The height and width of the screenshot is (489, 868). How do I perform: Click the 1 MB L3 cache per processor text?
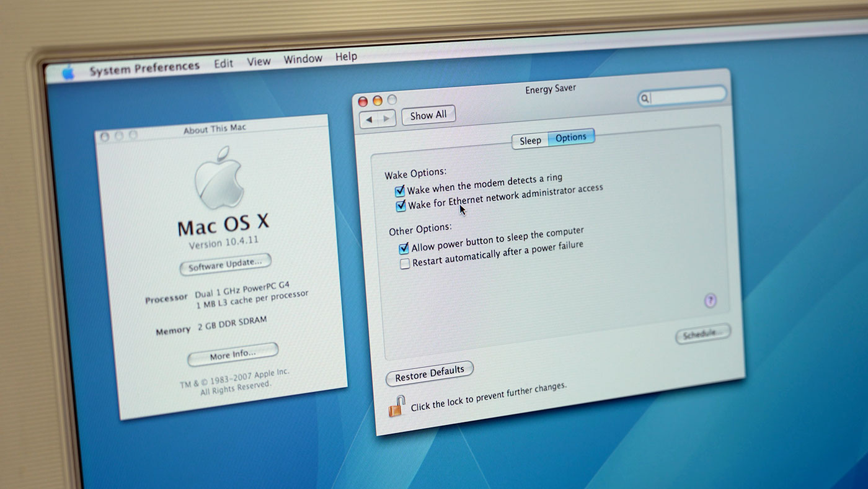pos(252,300)
